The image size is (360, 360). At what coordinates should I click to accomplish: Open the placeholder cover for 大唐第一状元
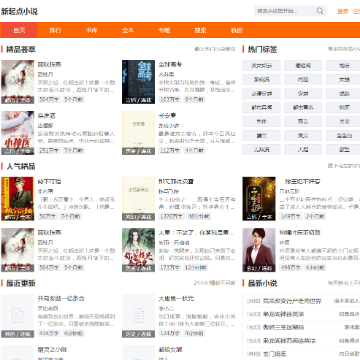click(x=138, y=316)
